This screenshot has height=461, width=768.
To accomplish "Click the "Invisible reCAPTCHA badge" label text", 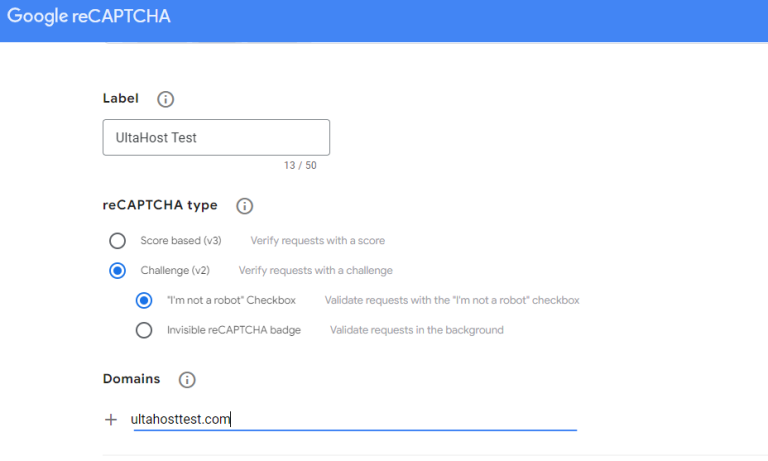I will [x=233, y=330].
